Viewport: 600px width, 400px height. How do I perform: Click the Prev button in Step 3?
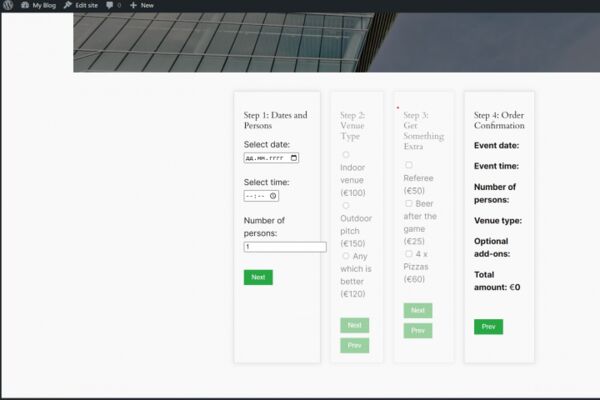[x=418, y=331]
